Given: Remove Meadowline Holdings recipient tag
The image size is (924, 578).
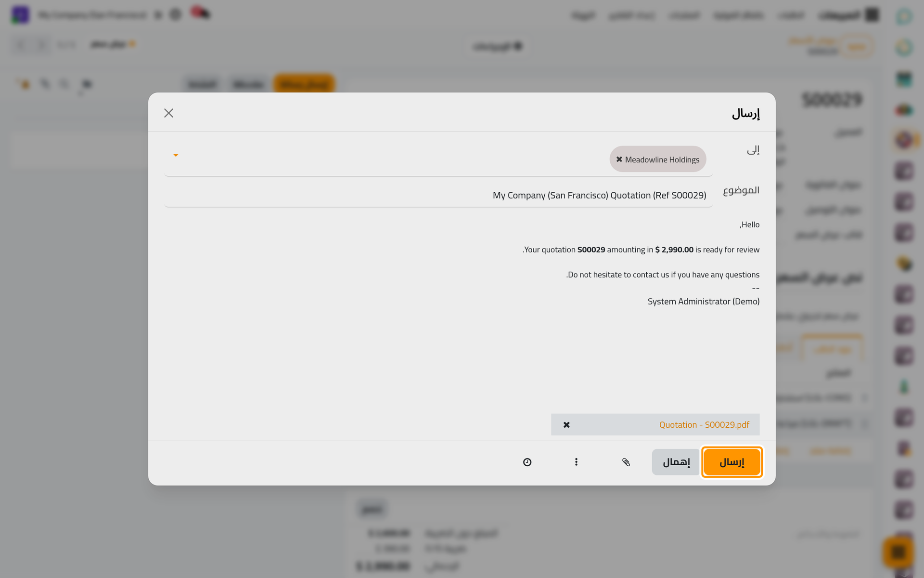Looking at the screenshot, I should click(x=619, y=159).
